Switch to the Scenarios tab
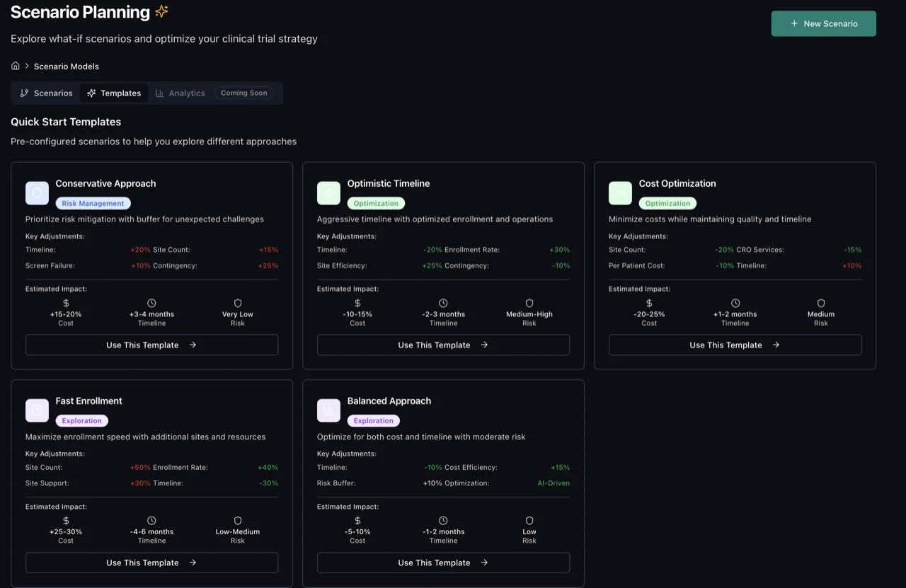The image size is (906, 588). 45,93
